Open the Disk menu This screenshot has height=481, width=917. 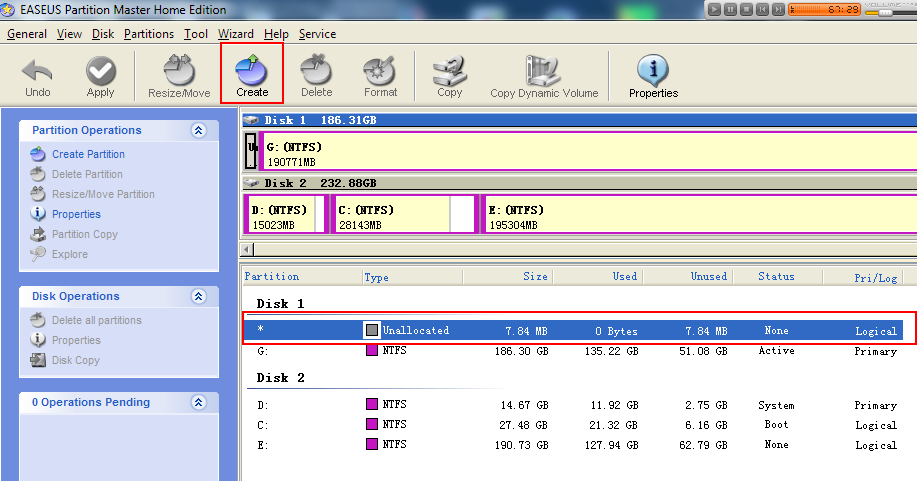(x=103, y=34)
